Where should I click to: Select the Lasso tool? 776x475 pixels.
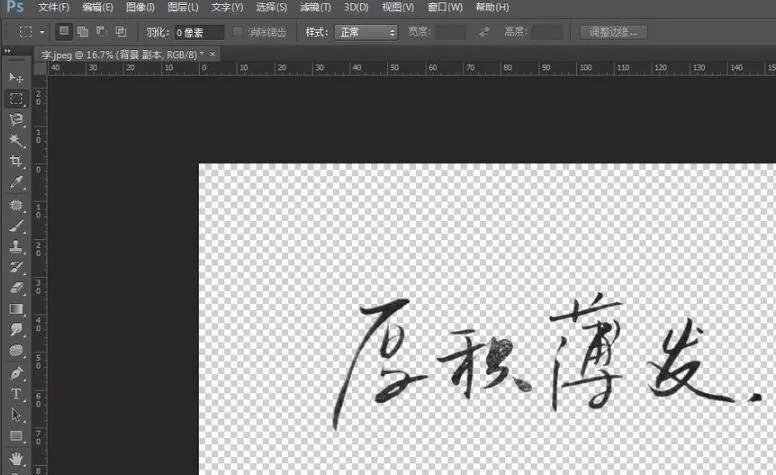(16, 119)
